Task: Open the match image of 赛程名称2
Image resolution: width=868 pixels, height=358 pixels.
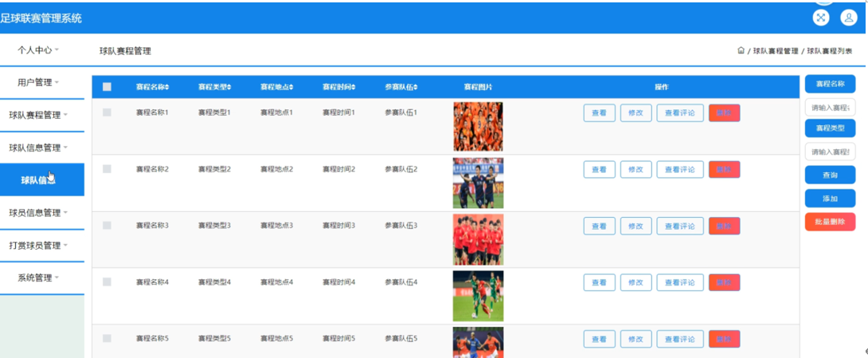Action: [479, 183]
